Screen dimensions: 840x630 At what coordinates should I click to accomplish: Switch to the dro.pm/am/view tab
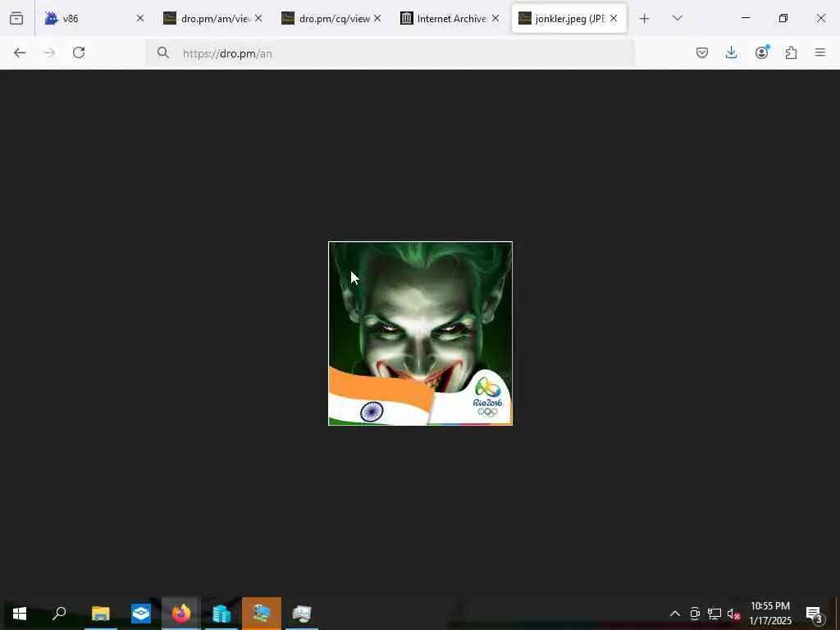(213, 19)
